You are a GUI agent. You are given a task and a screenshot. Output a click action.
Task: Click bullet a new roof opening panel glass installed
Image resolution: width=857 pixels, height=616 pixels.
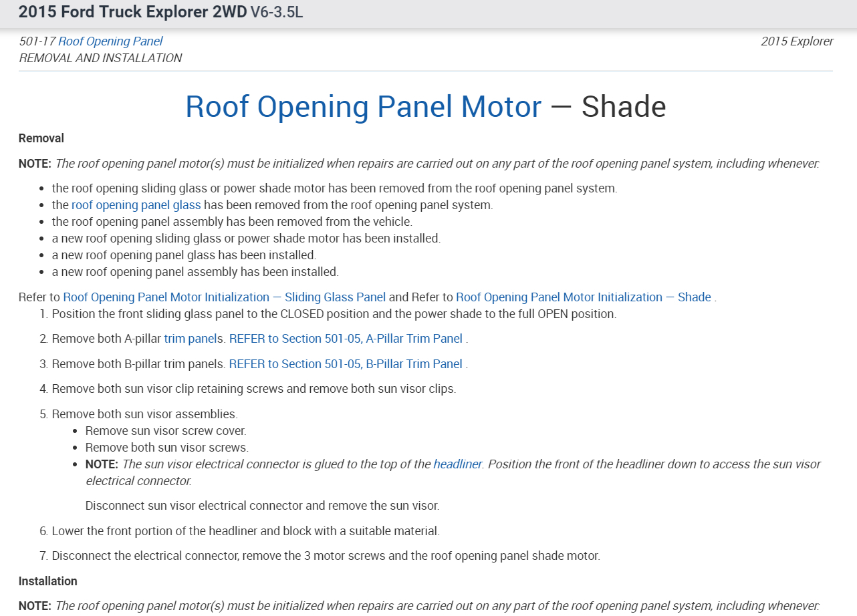(184, 255)
